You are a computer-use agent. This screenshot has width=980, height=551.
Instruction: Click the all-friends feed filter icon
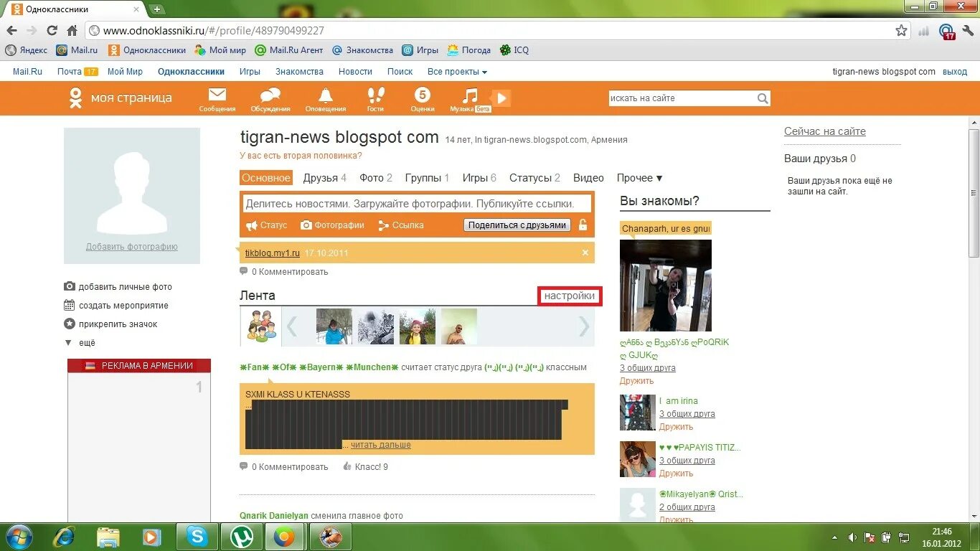coord(261,326)
